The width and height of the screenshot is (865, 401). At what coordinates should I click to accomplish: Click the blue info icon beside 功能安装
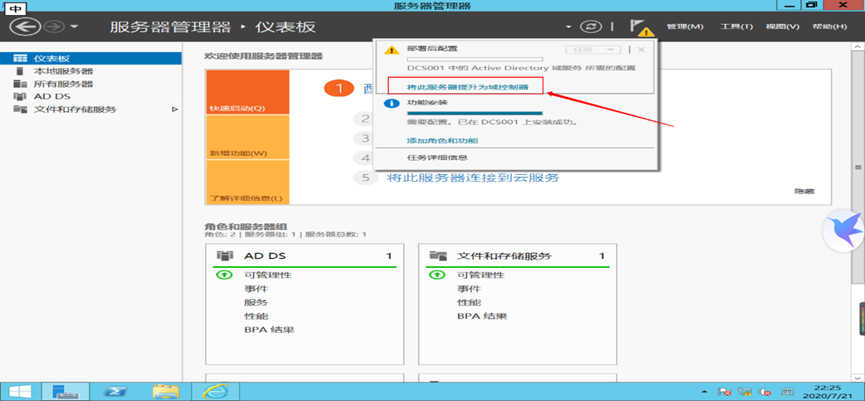[391, 104]
